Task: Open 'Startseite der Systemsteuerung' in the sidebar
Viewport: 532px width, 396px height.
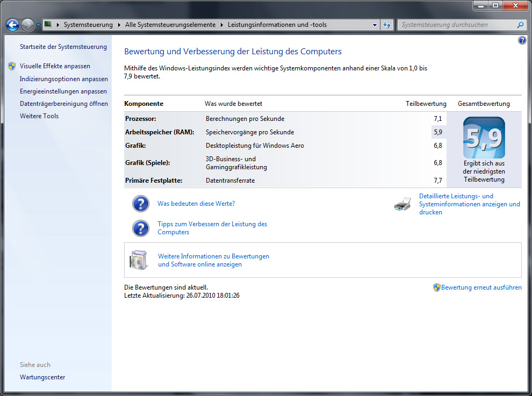Action: click(63, 47)
